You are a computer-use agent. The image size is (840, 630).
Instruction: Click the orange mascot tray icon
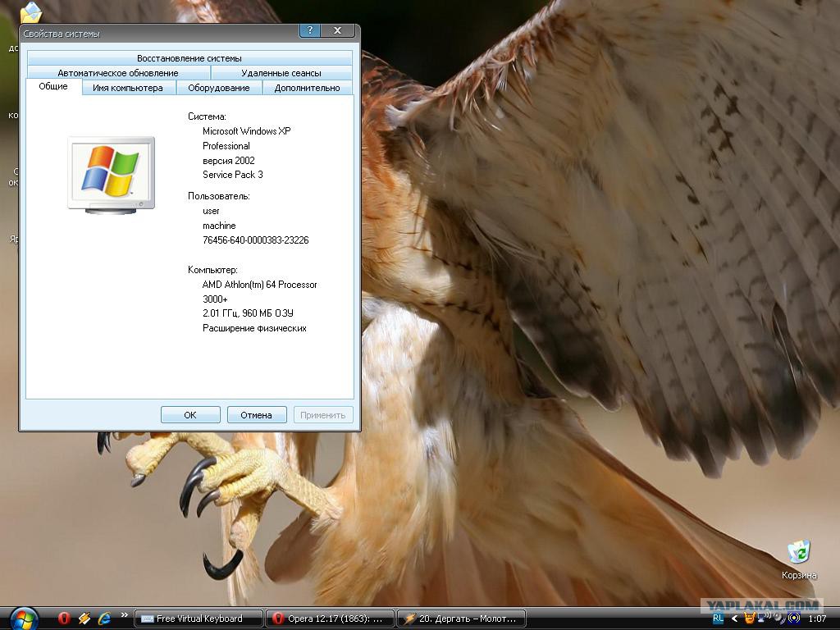(750, 618)
